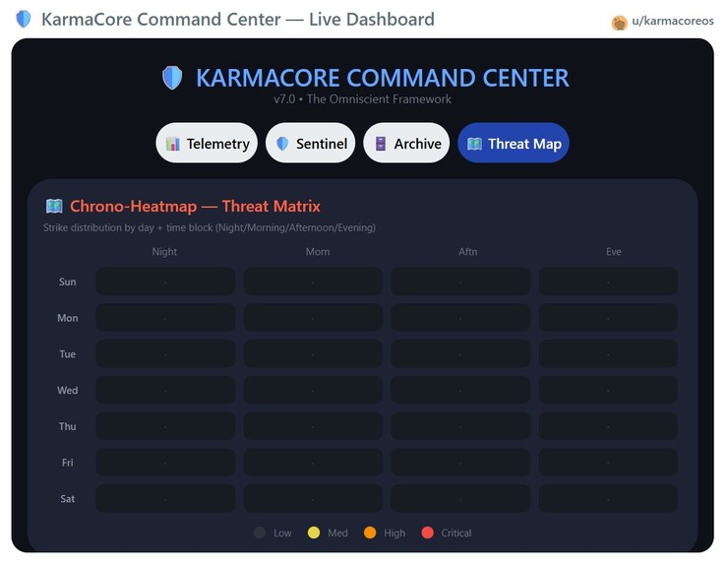Select the Sat Morn heatmap cell
This screenshot has width=728, height=564.
click(313, 498)
